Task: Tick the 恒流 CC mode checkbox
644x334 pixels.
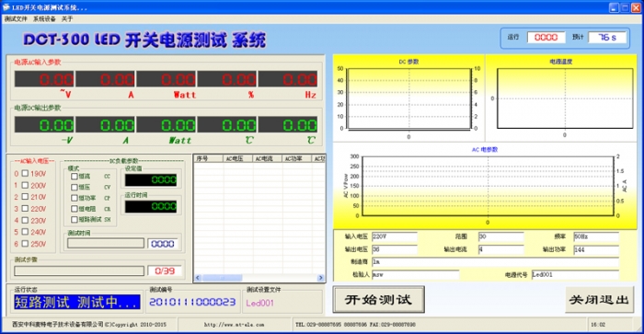Action: 75,177
